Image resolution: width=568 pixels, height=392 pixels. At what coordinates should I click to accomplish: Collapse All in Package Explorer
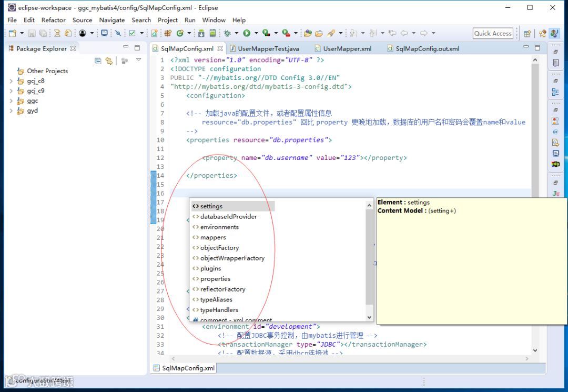pyautogui.click(x=98, y=61)
